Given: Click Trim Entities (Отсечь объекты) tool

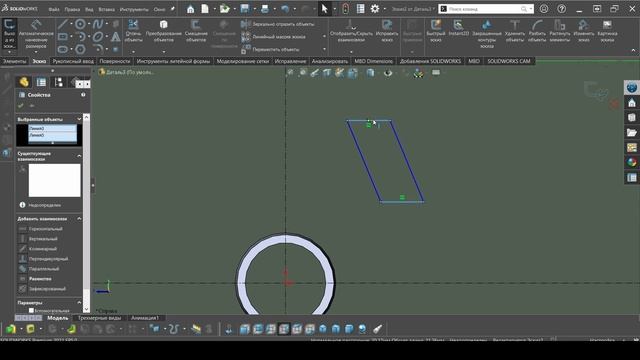Looking at the screenshot, I should [x=133, y=31].
